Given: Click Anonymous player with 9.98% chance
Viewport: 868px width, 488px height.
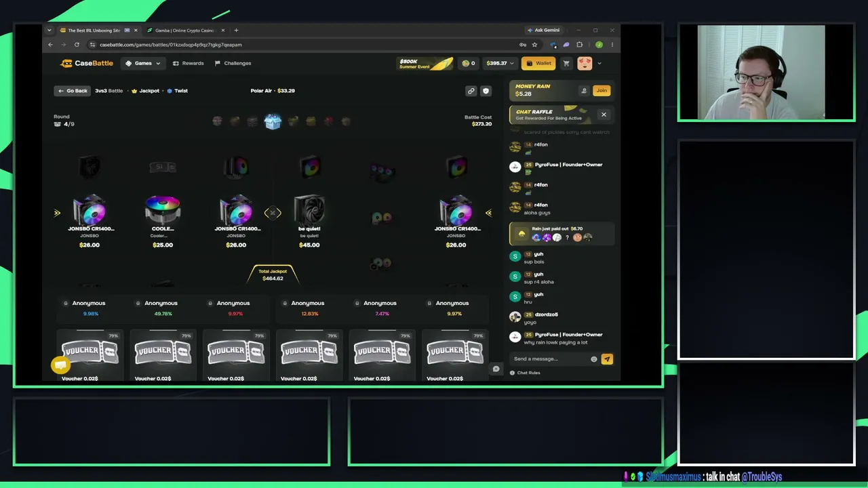Looking at the screenshot, I should 89,308.
